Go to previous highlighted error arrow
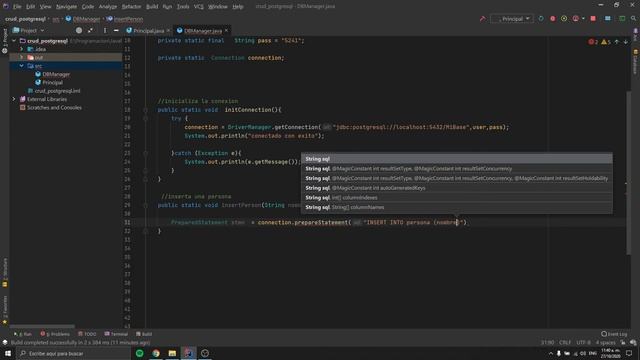The image size is (640, 360). [617, 42]
